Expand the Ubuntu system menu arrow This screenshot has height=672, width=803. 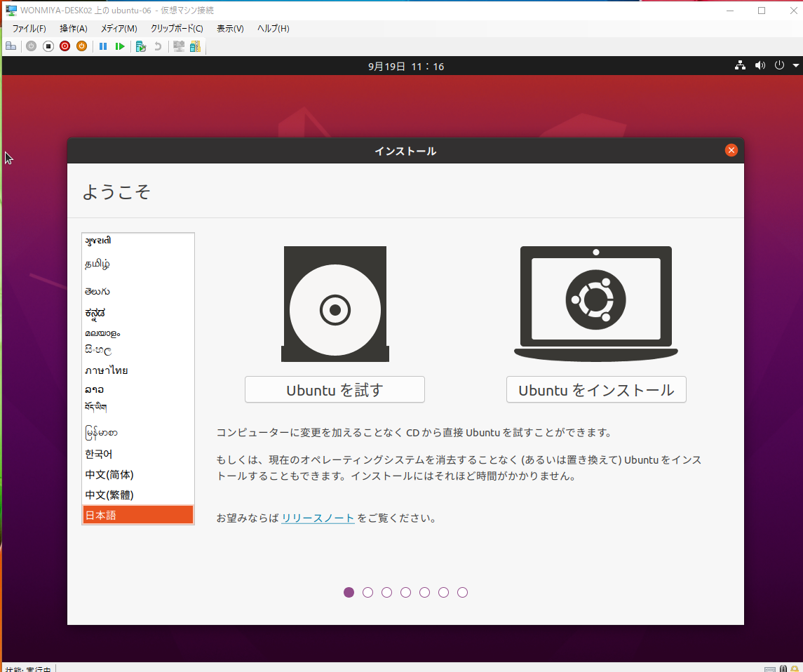tap(795, 65)
